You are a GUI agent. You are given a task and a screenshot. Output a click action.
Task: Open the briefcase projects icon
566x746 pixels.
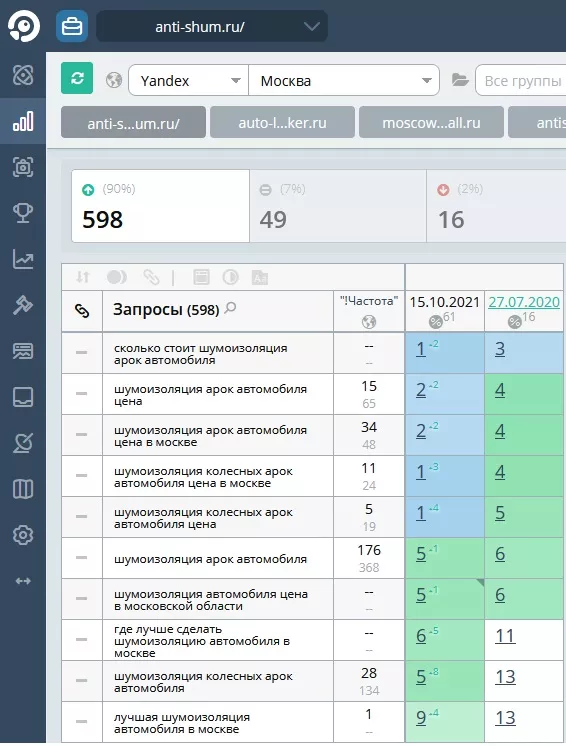coord(72,26)
